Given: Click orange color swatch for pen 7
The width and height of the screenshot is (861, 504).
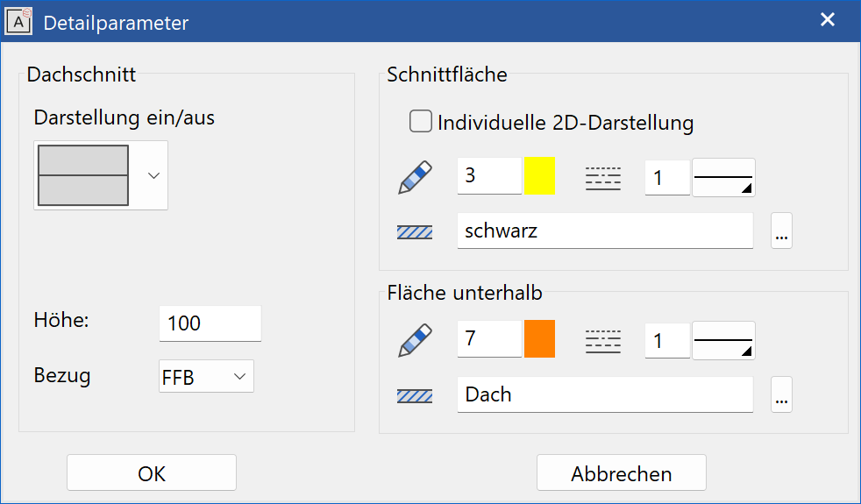Looking at the screenshot, I should tap(540, 339).
